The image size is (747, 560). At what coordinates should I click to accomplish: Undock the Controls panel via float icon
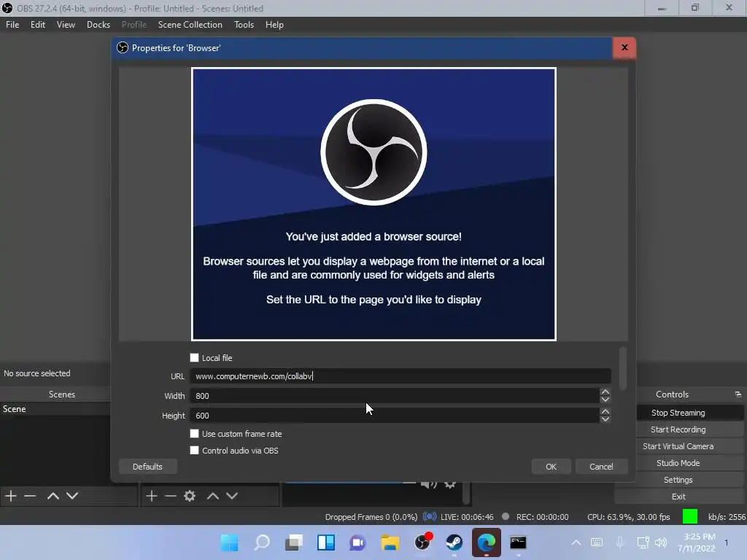[738, 394]
